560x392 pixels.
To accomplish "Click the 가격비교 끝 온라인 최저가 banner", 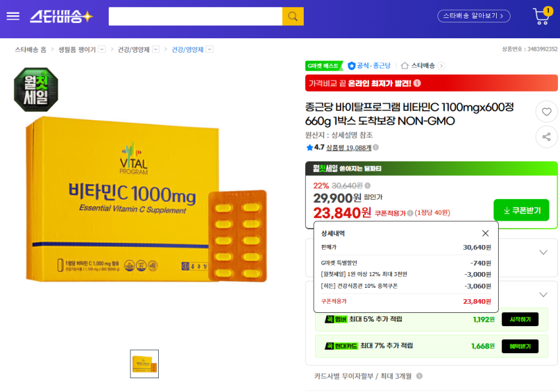I will click(x=431, y=83).
